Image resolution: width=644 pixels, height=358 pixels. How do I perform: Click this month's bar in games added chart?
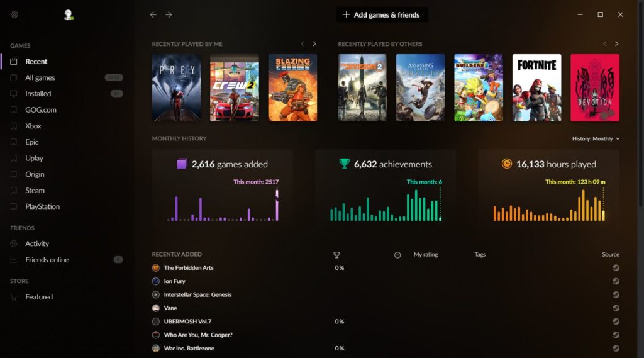click(x=277, y=206)
